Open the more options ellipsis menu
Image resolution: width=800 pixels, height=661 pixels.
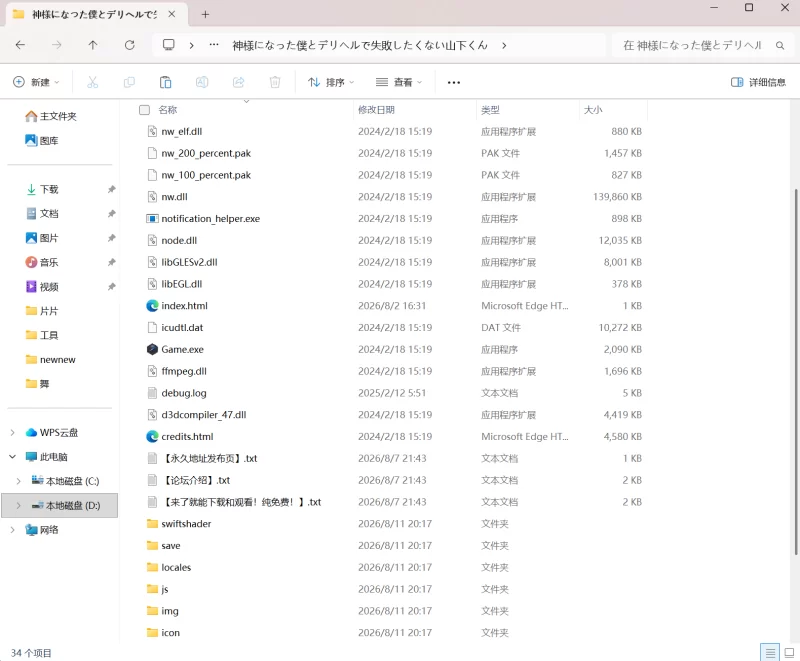click(x=454, y=82)
